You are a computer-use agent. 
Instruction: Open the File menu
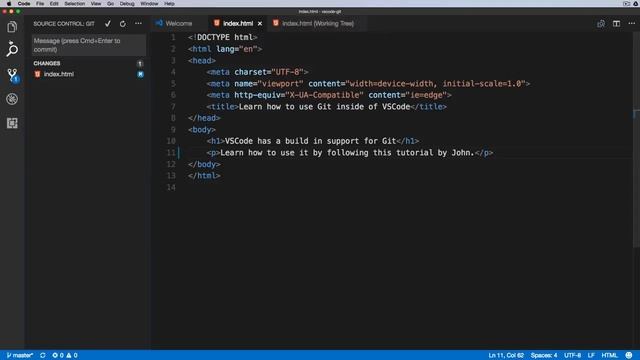coord(40,3)
